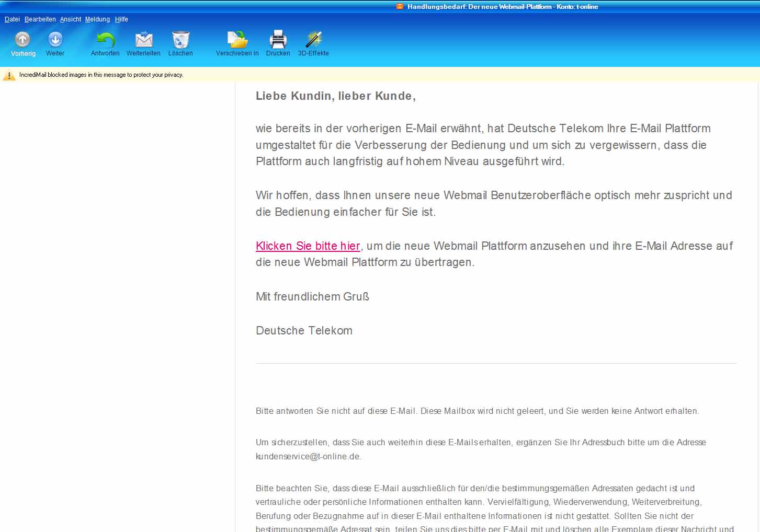Screen dimensions: 760x532
Task: Click the envelope icon in title bar
Action: pyautogui.click(x=400, y=7)
